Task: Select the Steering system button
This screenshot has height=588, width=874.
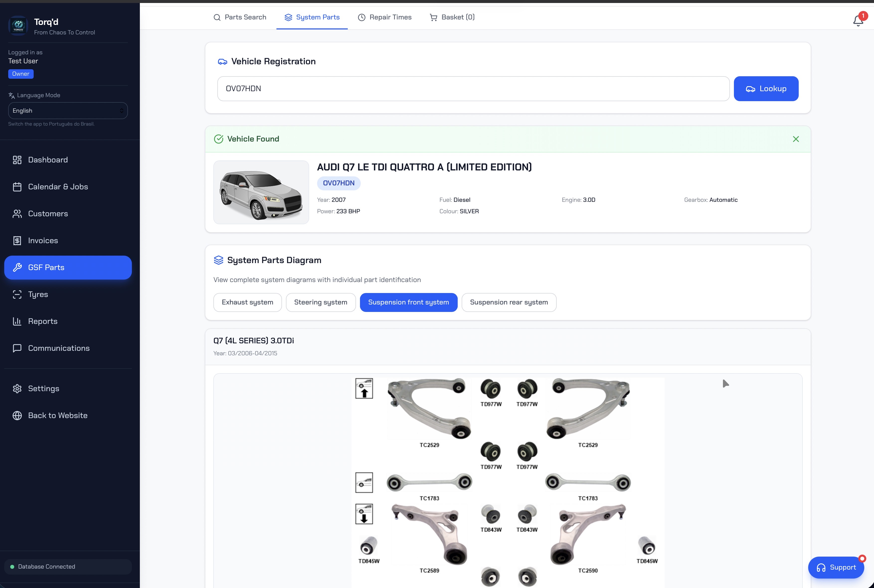Action: [x=321, y=302]
